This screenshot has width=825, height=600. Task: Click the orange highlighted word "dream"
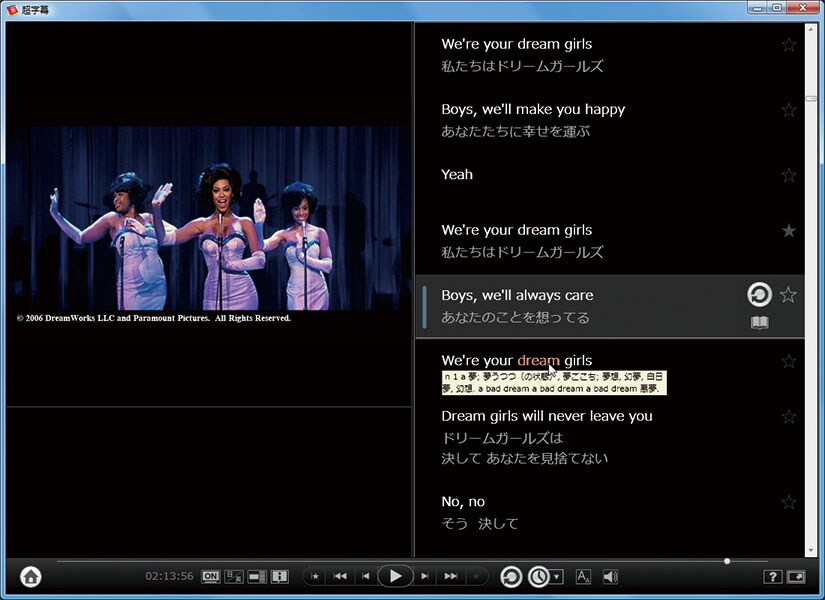[538, 361]
